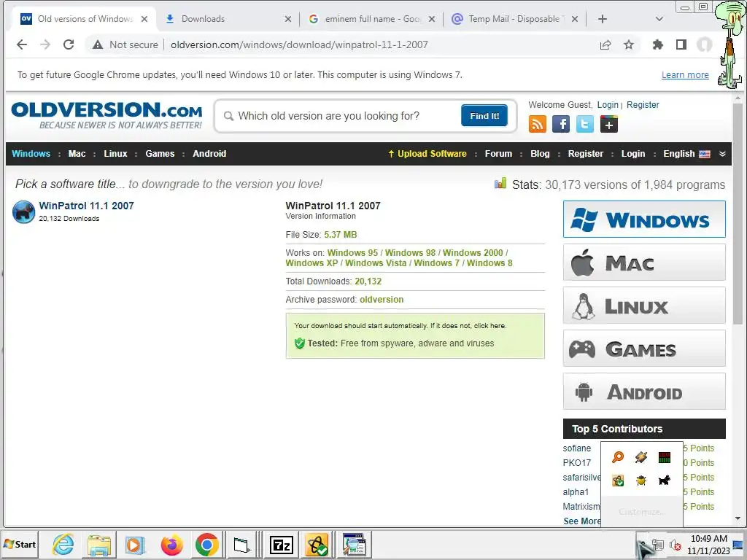Click the Find It! search button

pos(484,116)
